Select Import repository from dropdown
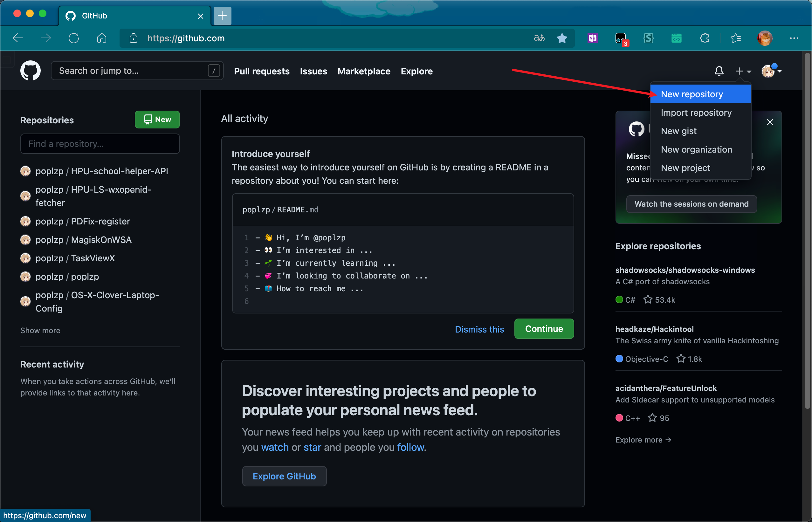The image size is (812, 522). [700, 113]
